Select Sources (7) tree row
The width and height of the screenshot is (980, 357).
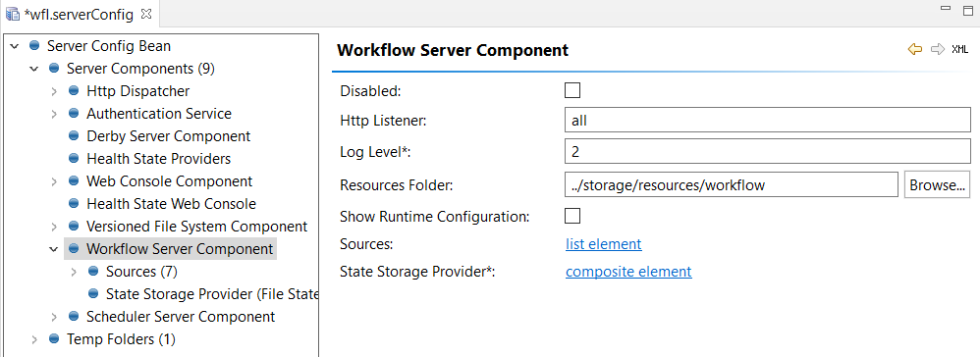coord(141,272)
